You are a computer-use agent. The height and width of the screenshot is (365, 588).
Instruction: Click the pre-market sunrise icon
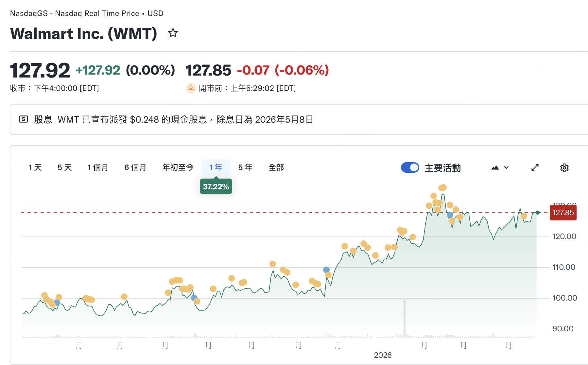tap(191, 88)
